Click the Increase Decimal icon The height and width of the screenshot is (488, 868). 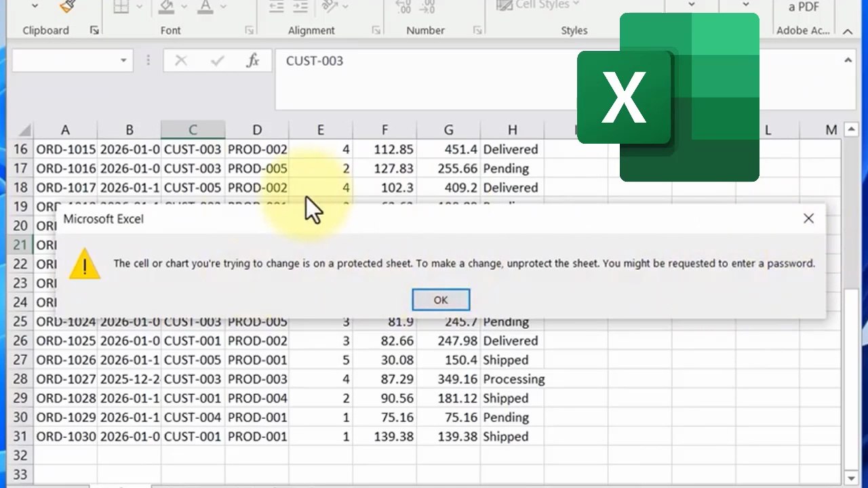point(403,7)
